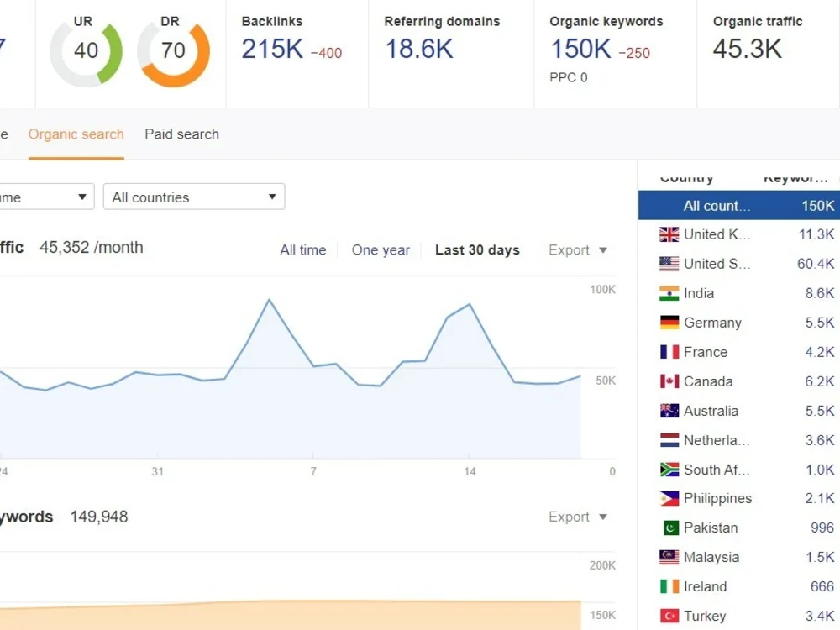Click the Canada flag icon

point(669,381)
